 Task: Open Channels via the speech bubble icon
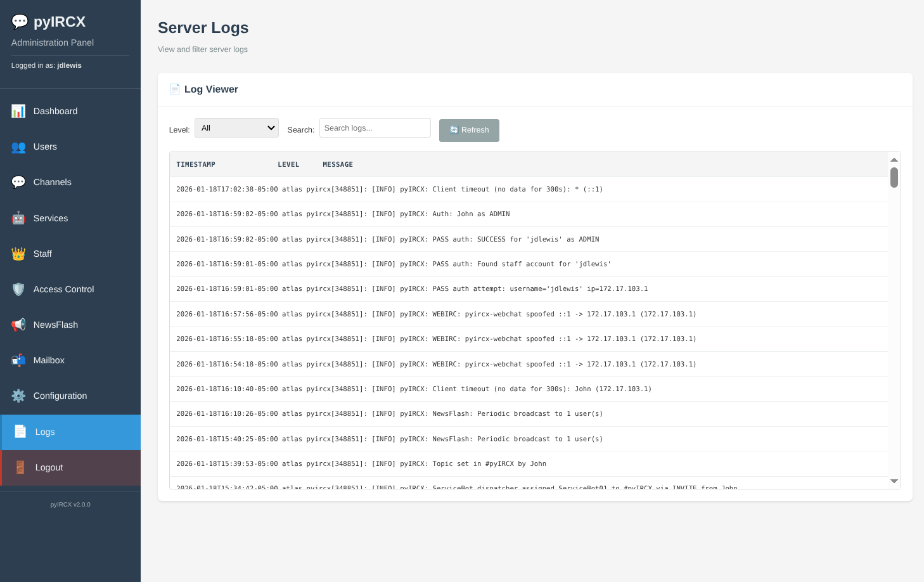(18, 182)
